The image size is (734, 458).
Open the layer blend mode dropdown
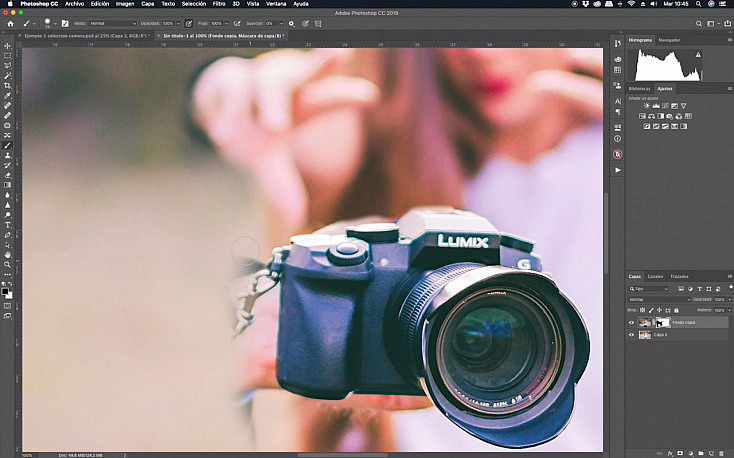click(x=659, y=299)
